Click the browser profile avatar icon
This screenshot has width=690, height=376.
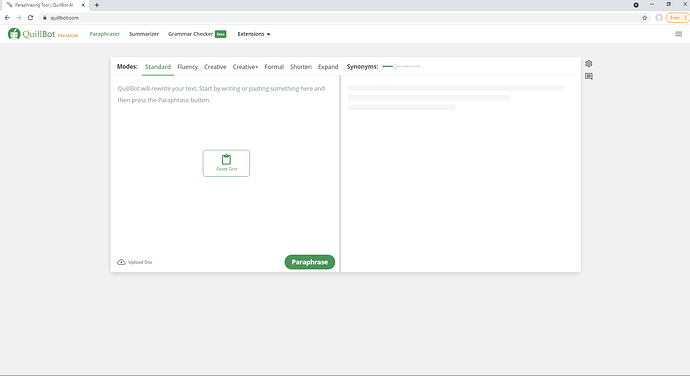659,18
